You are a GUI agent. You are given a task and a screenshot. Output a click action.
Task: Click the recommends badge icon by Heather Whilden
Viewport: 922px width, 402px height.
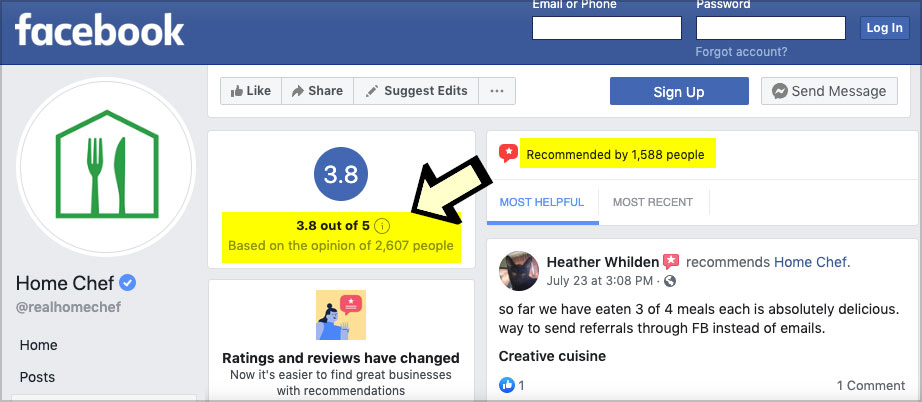tap(671, 262)
